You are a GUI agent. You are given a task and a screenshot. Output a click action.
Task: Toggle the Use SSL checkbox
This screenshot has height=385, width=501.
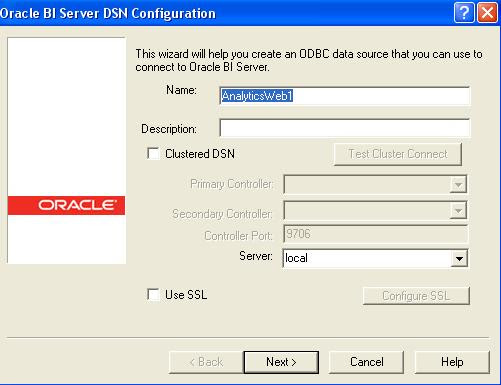tap(153, 295)
